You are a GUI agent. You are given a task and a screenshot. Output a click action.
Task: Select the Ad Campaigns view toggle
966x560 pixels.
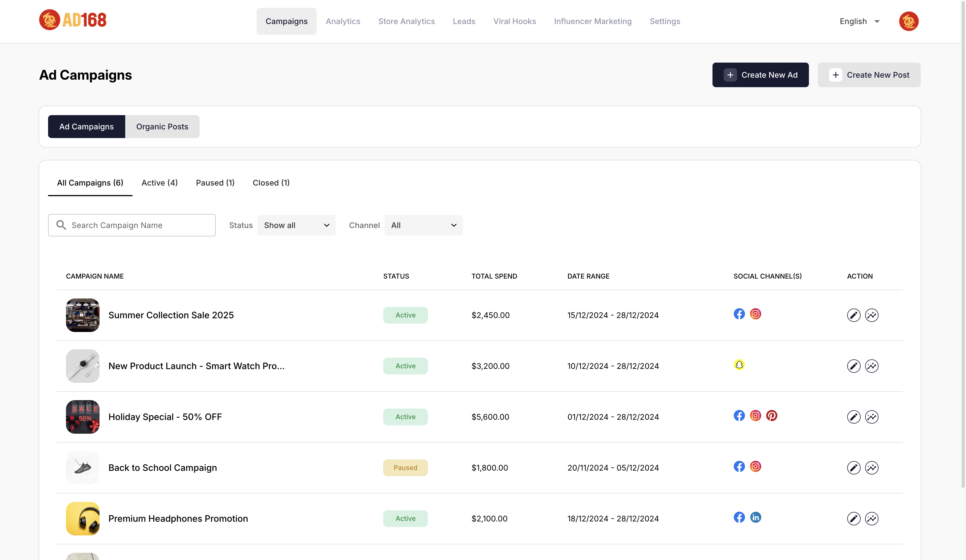pos(86,127)
